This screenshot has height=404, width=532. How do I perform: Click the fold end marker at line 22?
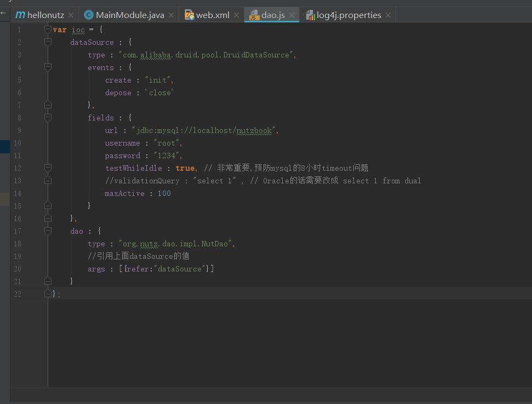(48, 293)
